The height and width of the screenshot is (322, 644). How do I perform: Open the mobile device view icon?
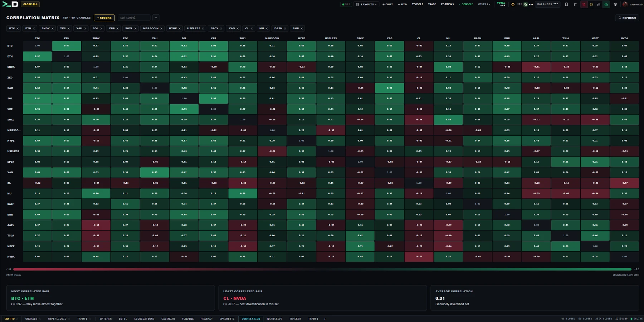566,4
